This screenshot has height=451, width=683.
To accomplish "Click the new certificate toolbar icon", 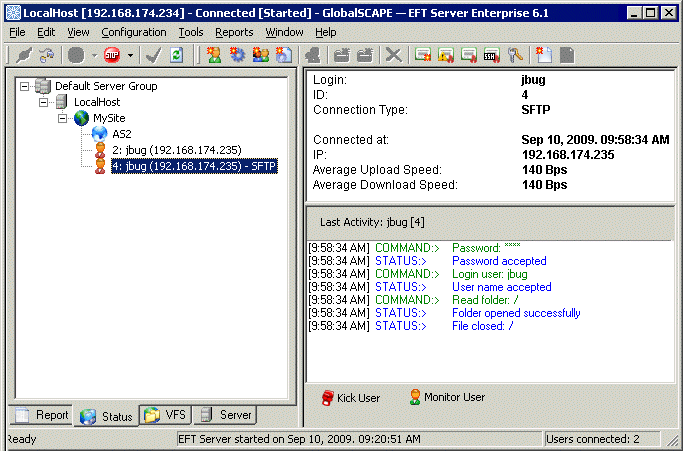I will [x=423, y=55].
